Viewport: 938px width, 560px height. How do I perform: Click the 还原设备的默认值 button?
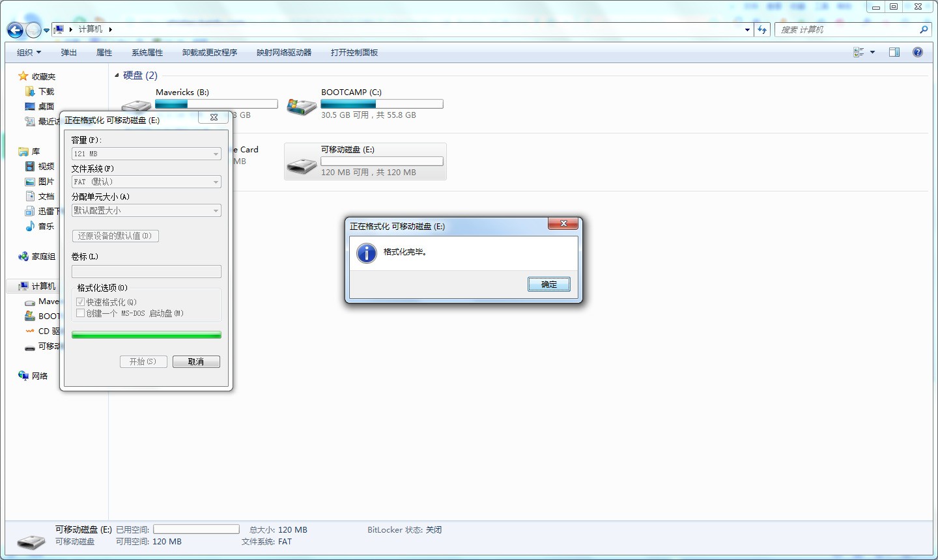point(115,236)
